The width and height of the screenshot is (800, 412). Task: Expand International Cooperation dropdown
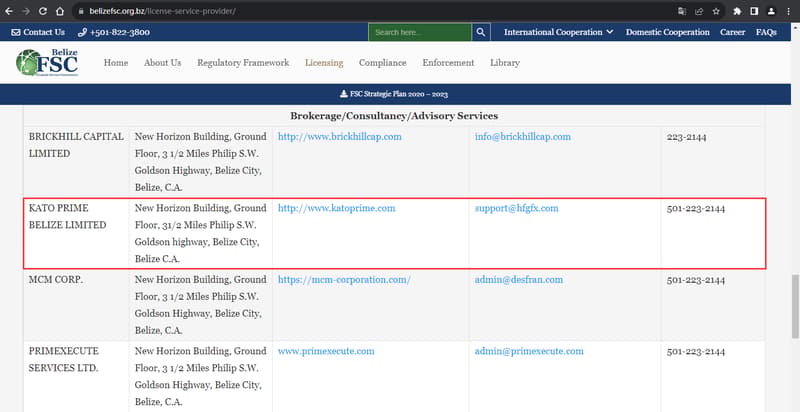(x=559, y=32)
